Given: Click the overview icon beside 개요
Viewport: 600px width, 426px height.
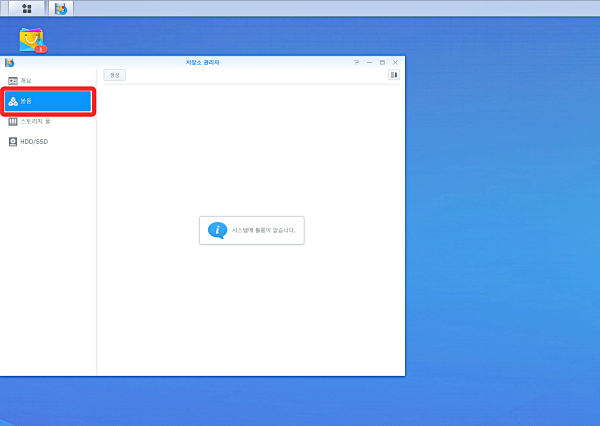Looking at the screenshot, I should point(13,81).
